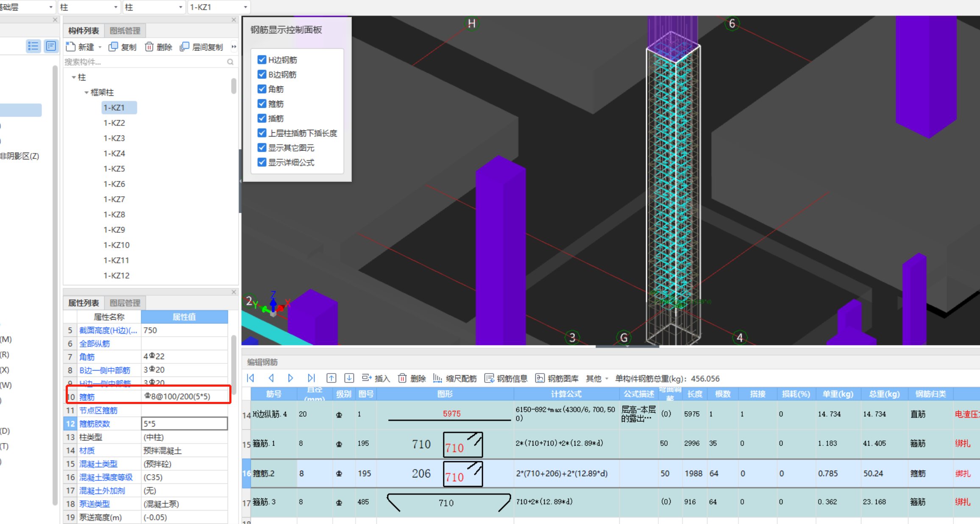Toggle the 显示其它图元 checkbox
Screen dimensions: 980x524
pos(262,148)
